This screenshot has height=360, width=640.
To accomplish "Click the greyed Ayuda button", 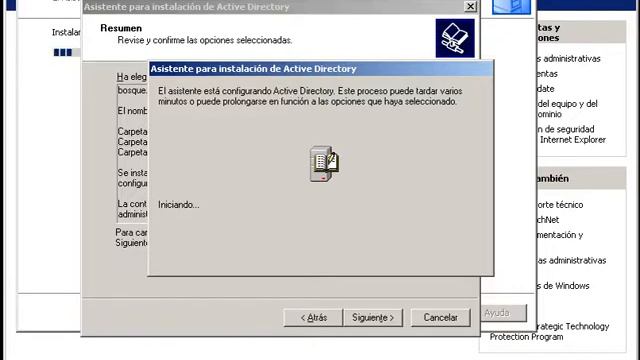I will (503, 313).
